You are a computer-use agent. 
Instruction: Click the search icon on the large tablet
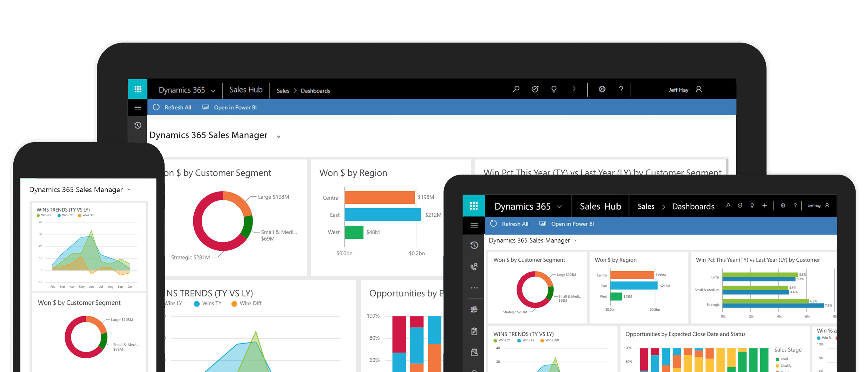pyautogui.click(x=516, y=89)
